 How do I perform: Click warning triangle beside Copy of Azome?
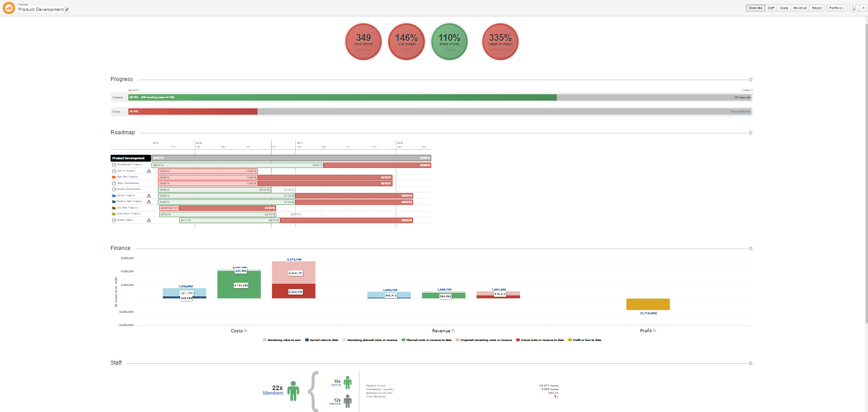149,171
